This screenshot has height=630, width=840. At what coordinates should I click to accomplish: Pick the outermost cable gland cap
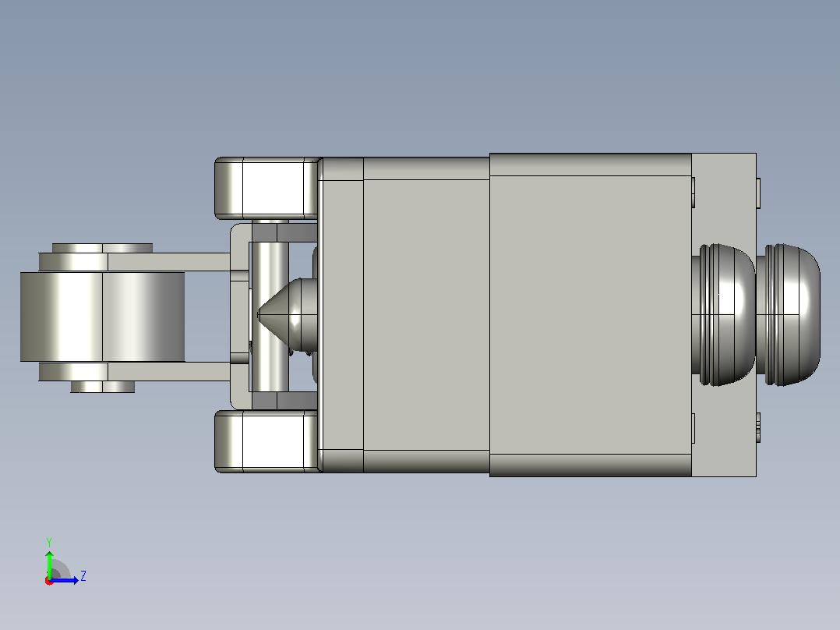[x=788, y=315]
